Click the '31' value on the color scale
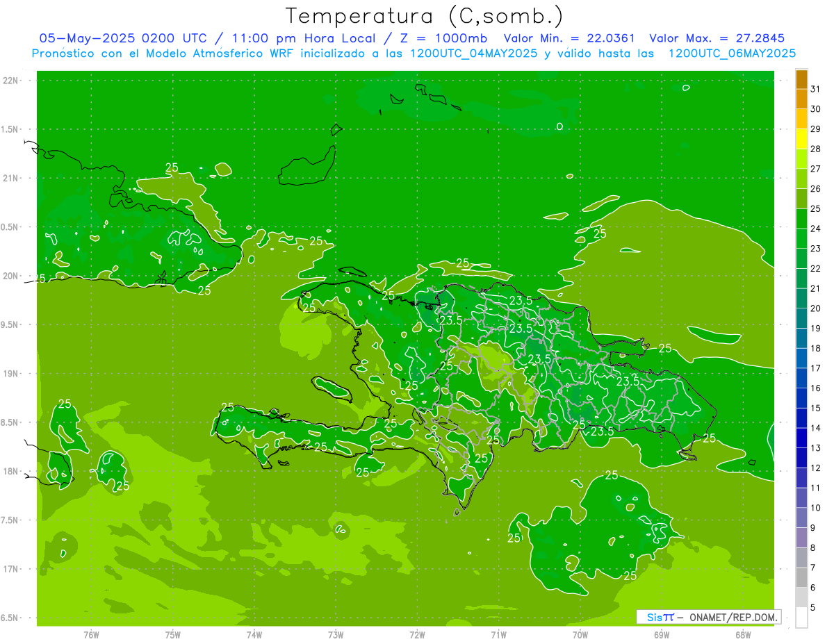Screen dimensions: 834x644 (816, 89)
